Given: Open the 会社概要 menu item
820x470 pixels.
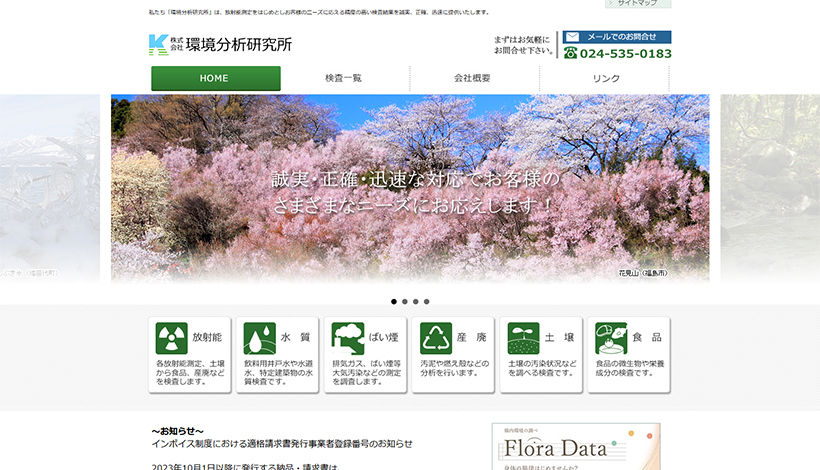Looking at the screenshot, I should [x=473, y=78].
